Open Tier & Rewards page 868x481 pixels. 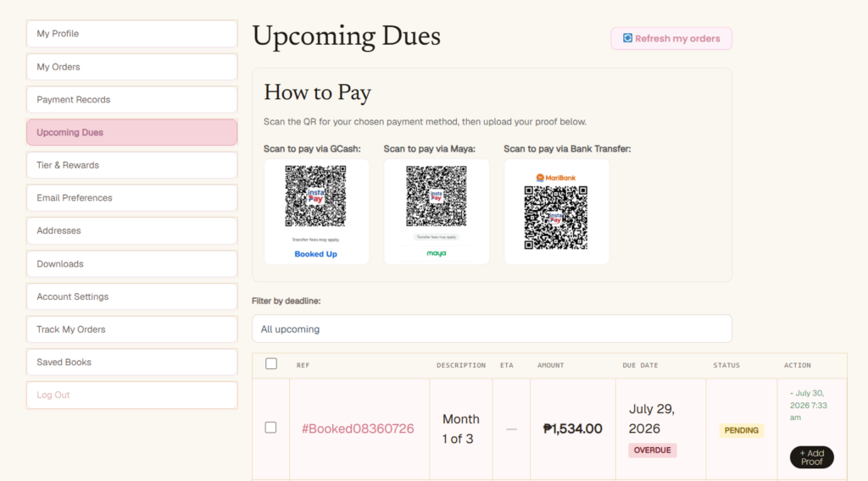(131, 165)
